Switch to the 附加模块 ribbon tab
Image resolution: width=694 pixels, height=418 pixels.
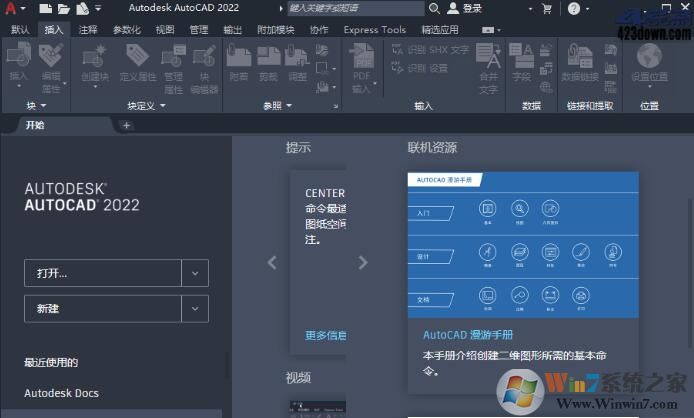click(x=276, y=30)
